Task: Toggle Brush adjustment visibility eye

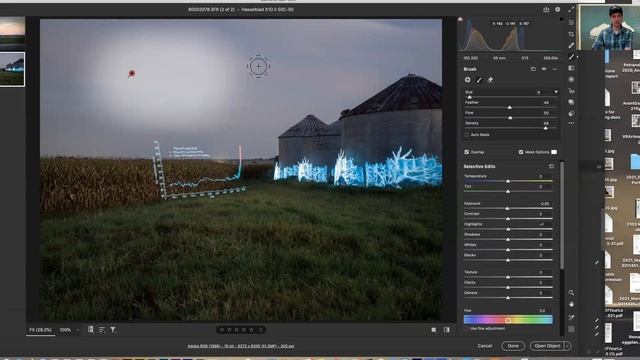Action: click(544, 69)
